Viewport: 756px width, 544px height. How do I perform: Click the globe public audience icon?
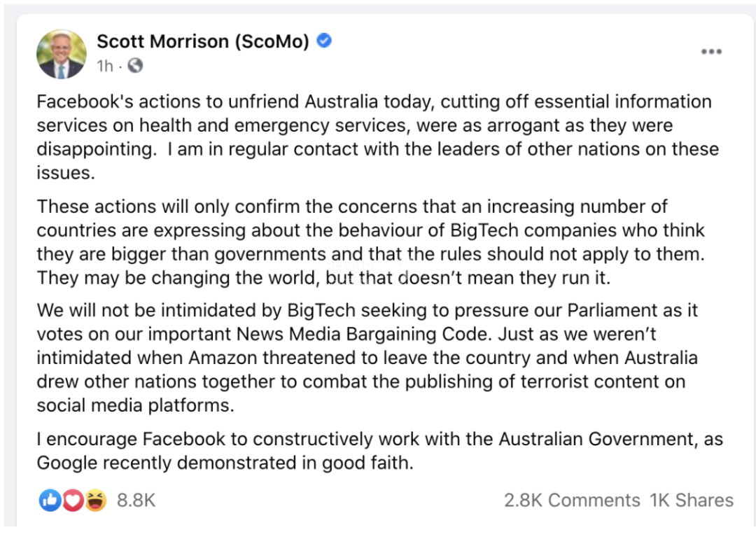[135, 65]
